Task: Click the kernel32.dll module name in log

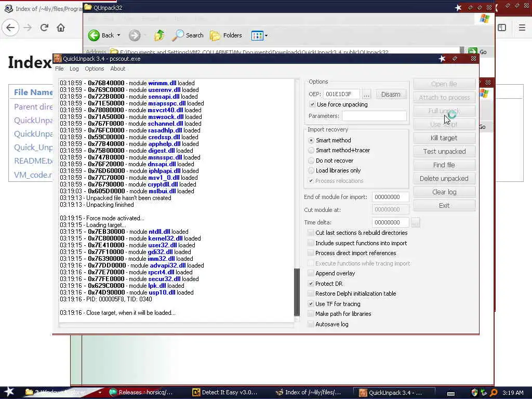Action: point(165,238)
